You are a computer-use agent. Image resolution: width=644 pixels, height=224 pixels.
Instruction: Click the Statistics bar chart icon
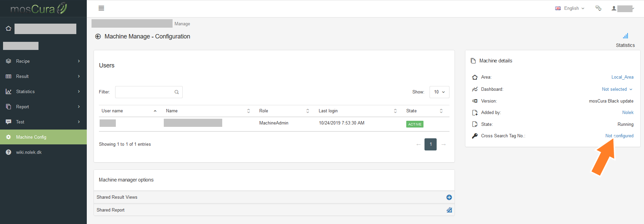pos(625,36)
